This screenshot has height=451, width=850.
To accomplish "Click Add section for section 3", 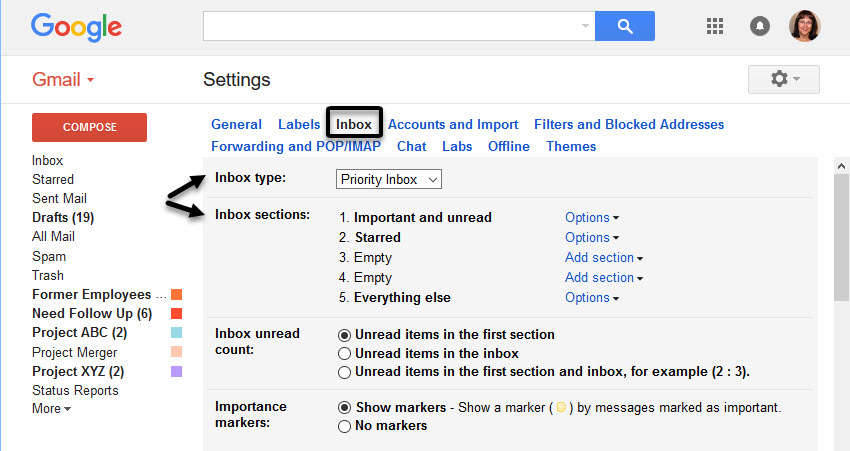I will (603, 257).
